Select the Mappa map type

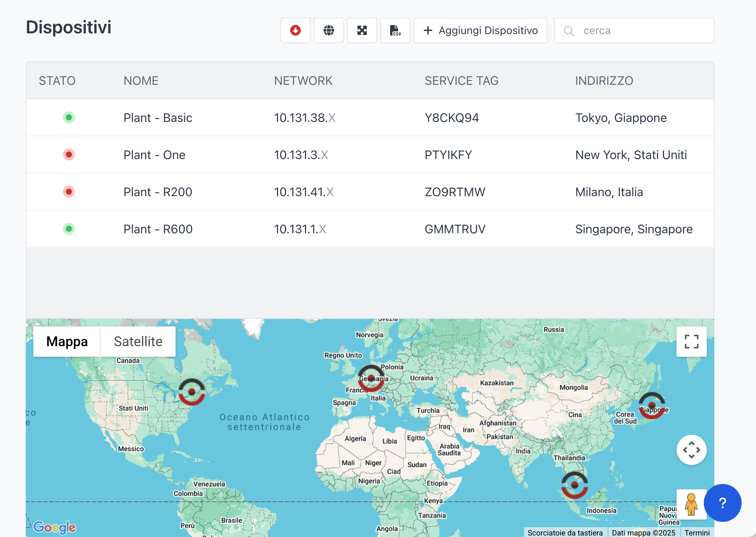67,342
